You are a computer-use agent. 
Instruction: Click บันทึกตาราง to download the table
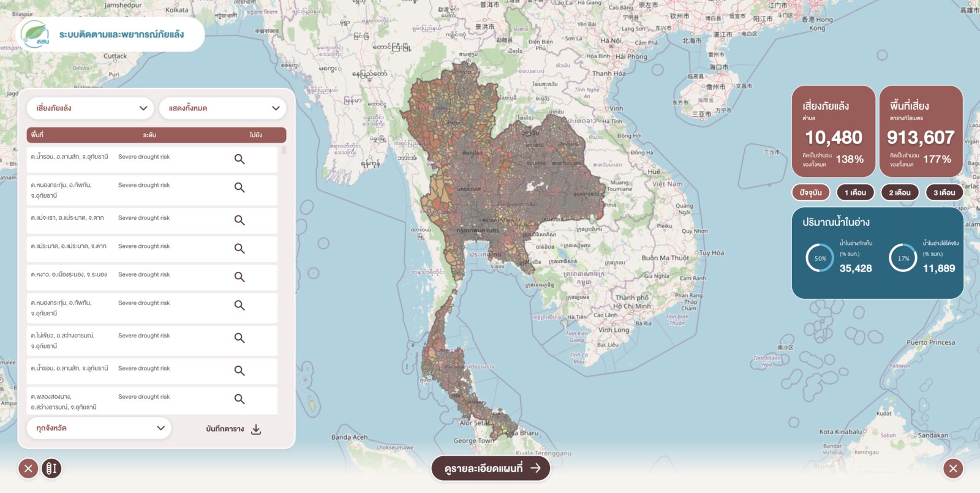[234, 429]
